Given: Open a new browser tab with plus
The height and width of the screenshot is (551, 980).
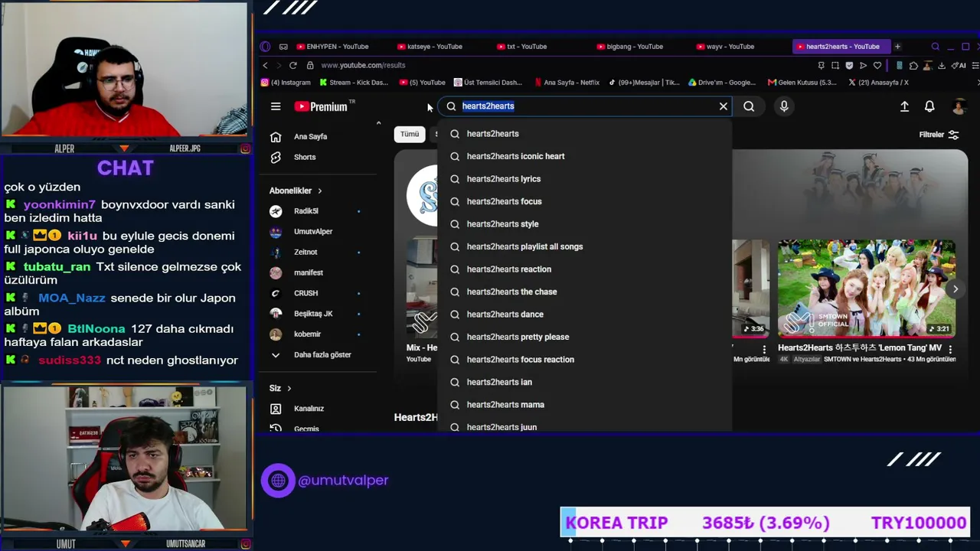Looking at the screenshot, I should [897, 47].
